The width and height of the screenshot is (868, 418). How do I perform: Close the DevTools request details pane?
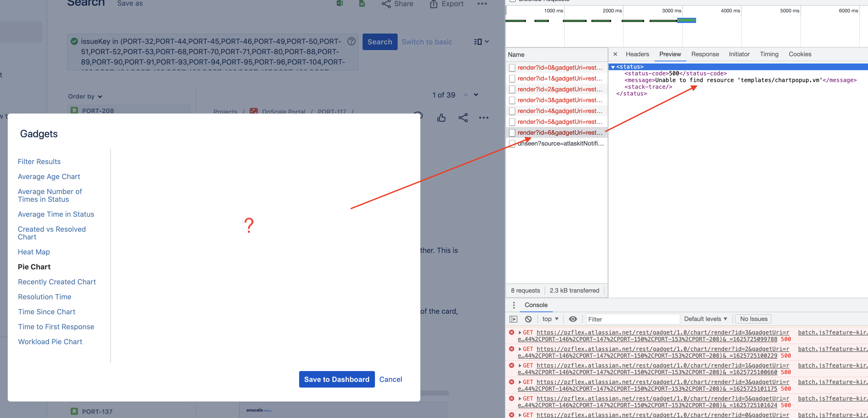click(x=615, y=54)
